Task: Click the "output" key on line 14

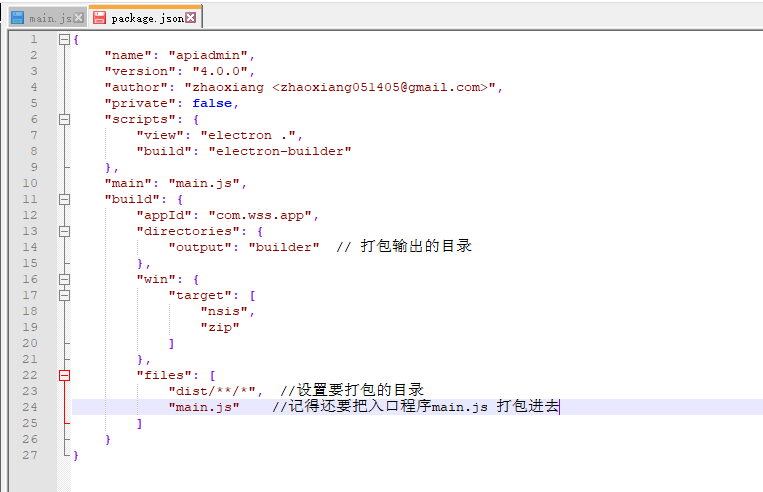Action: (x=200, y=247)
